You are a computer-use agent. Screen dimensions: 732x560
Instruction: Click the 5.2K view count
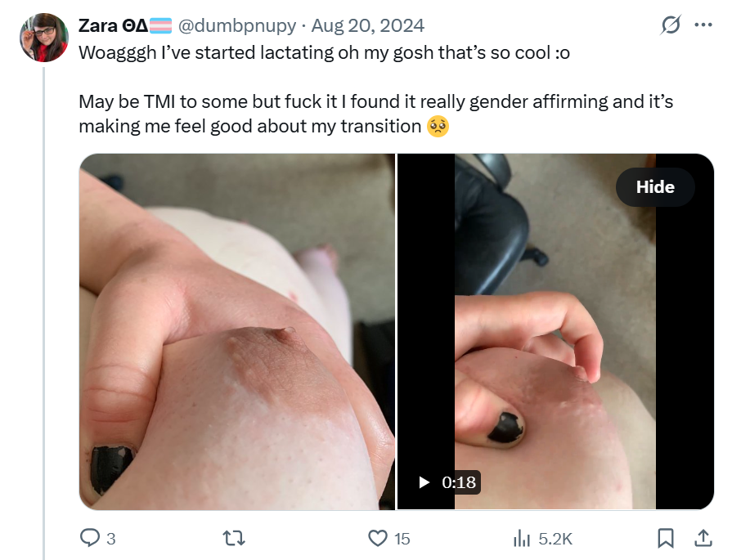tap(556, 539)
